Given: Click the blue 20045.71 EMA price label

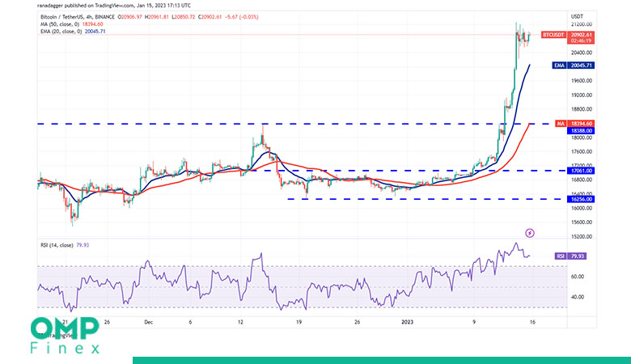Looking at the screenshot, I should (x=581, y=66).
